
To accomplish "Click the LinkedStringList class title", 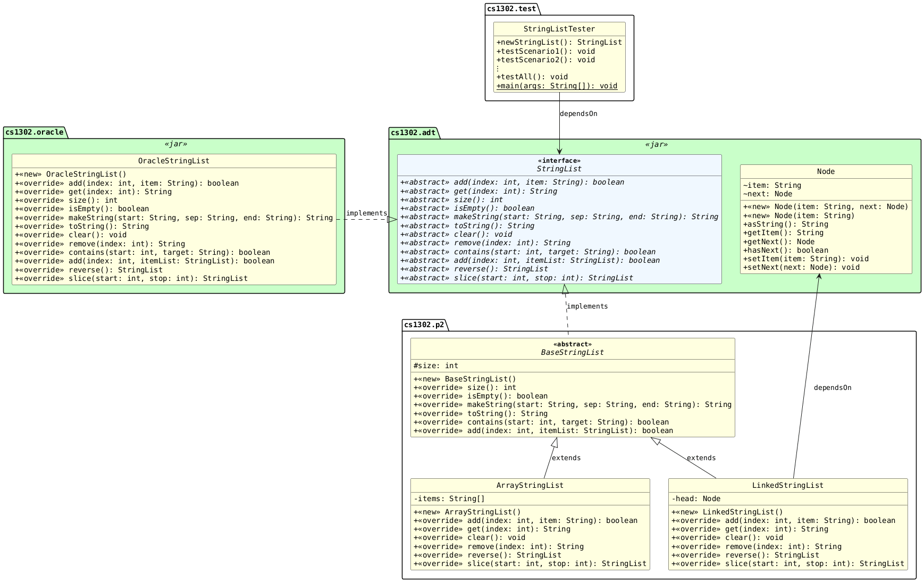I will [787, 485].
